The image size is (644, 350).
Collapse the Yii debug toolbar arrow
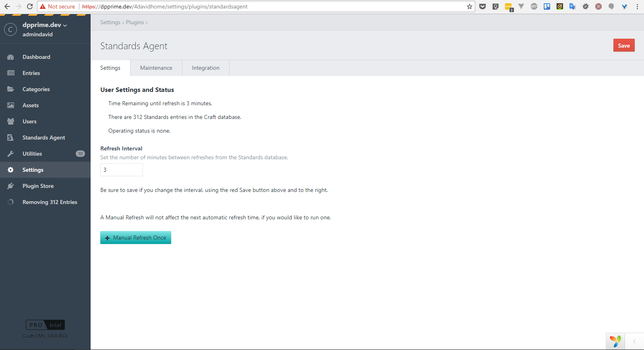click(x=634, y=341)
